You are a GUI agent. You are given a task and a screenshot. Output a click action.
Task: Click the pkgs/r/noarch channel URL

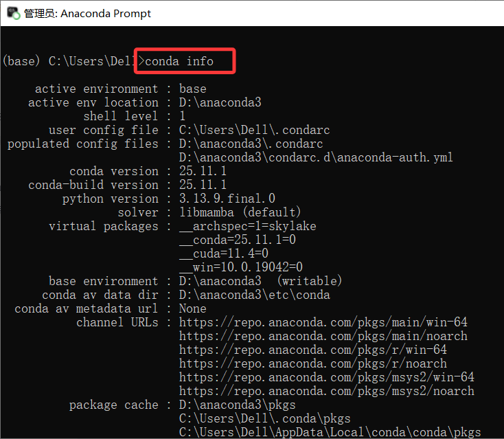(312, 363)
